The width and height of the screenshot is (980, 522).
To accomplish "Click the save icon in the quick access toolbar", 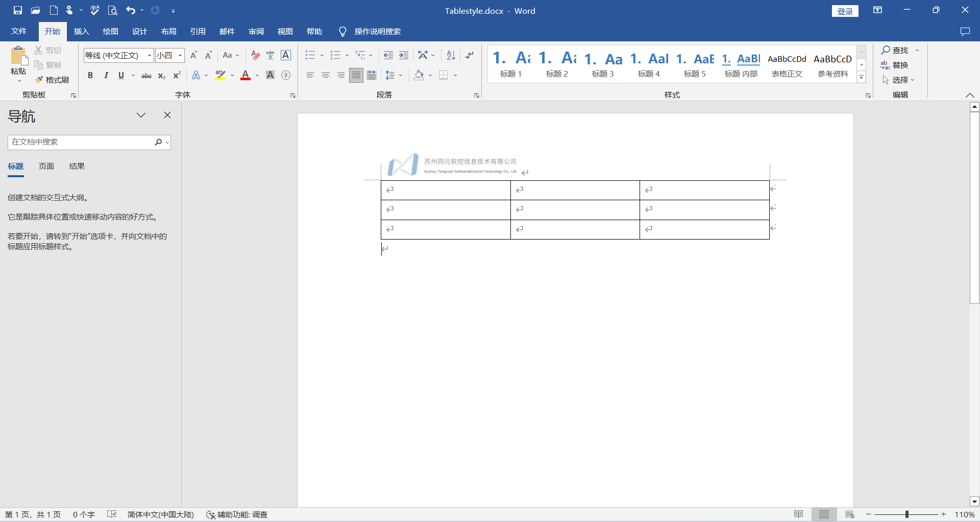I will [x=18, y=10].
